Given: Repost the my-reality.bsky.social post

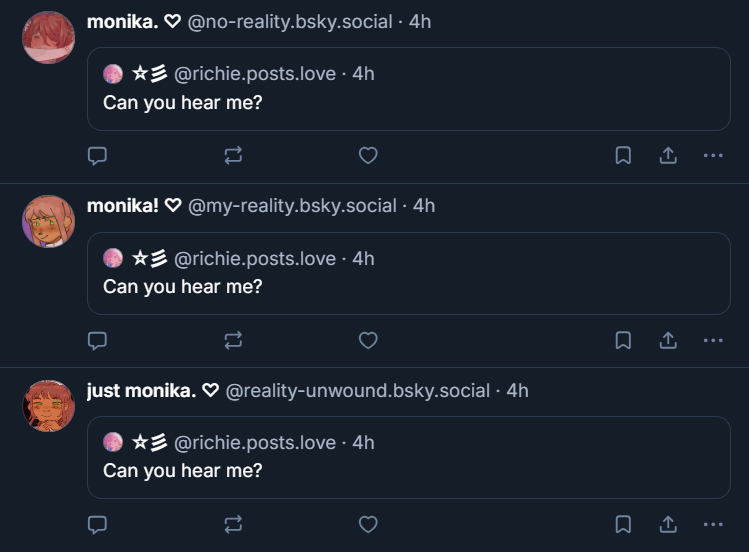Looking at the screenshot, I should pos(233,340).
